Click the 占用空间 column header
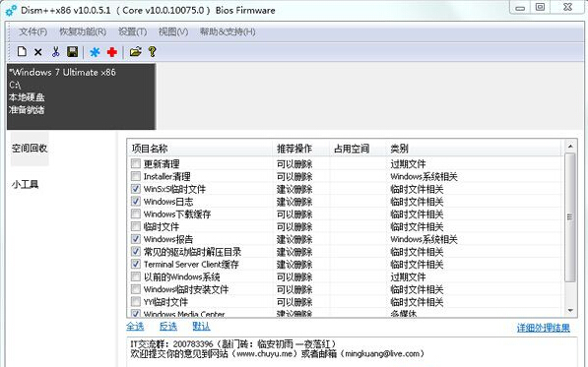The image size is (588, 367). pos(358,149)
